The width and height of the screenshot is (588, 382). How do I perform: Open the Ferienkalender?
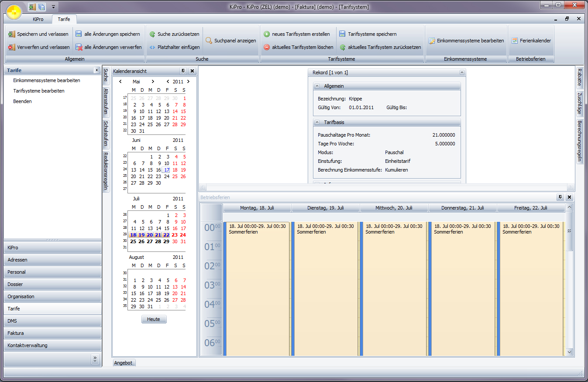click(531, 41)
